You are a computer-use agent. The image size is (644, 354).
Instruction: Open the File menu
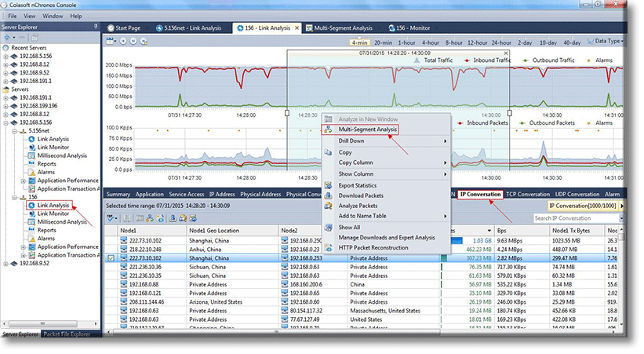[x=13, y=16]
